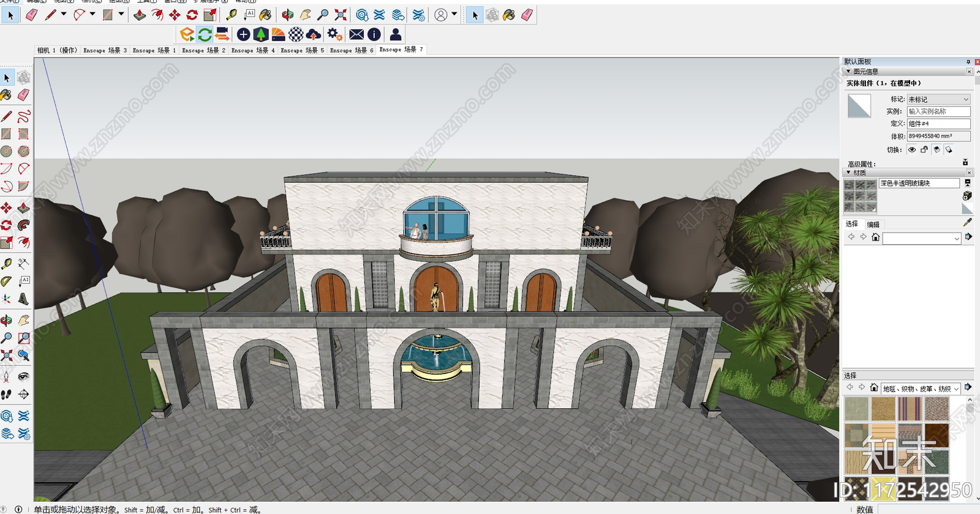Open Enscape upload cloud icon
This screenshot has width=980, height=514.
point(314,34)
